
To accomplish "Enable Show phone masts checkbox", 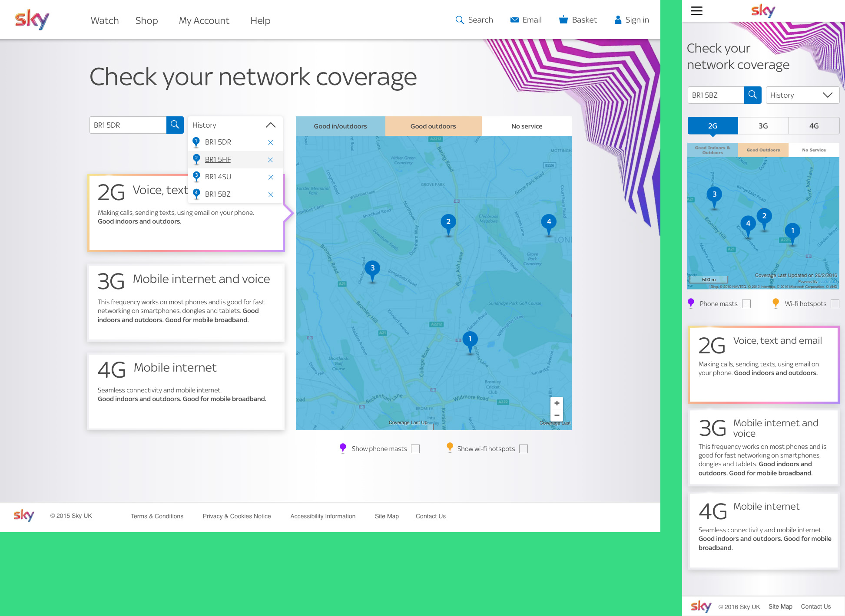I will pos(415,449).
